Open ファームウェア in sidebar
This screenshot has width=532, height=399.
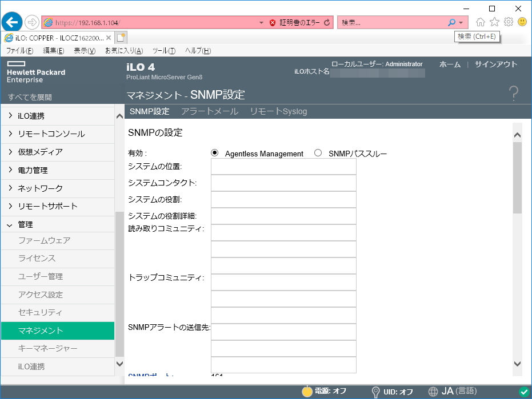coord(58,241)
